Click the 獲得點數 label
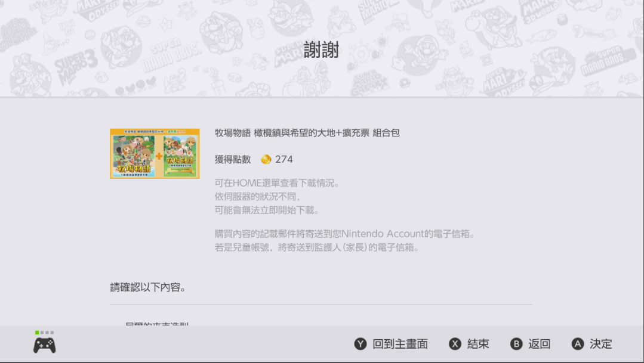 tap(232, 159)
